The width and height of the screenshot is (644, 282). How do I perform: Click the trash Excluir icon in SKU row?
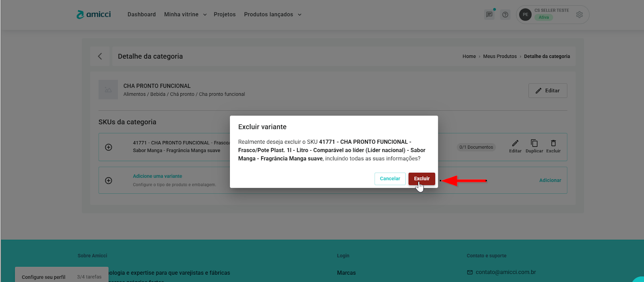[x=553, y=143]
